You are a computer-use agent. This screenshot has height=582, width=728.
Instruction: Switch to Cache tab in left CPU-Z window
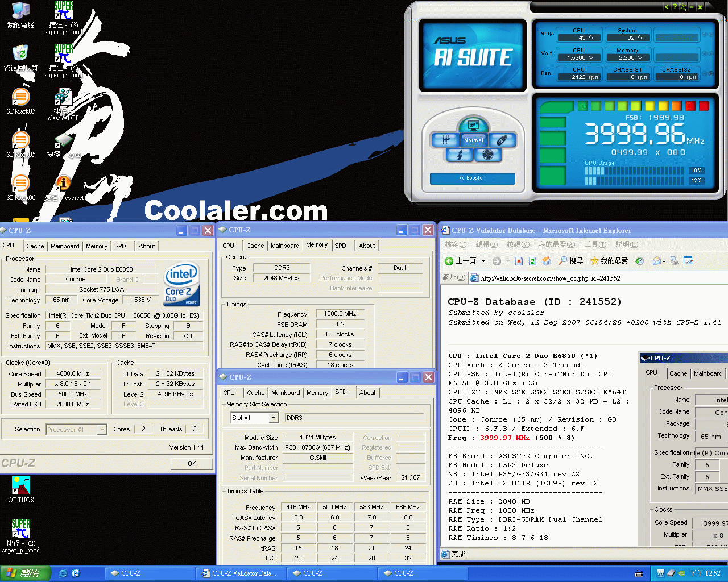pyautogui.click(x=35, y=246)
